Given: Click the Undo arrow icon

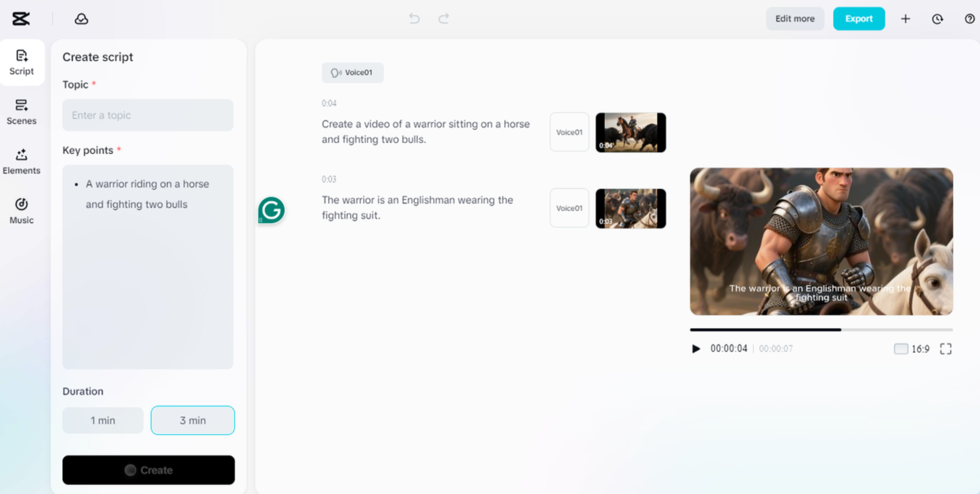Looking at the screenshot, I should tap(414, 19).
